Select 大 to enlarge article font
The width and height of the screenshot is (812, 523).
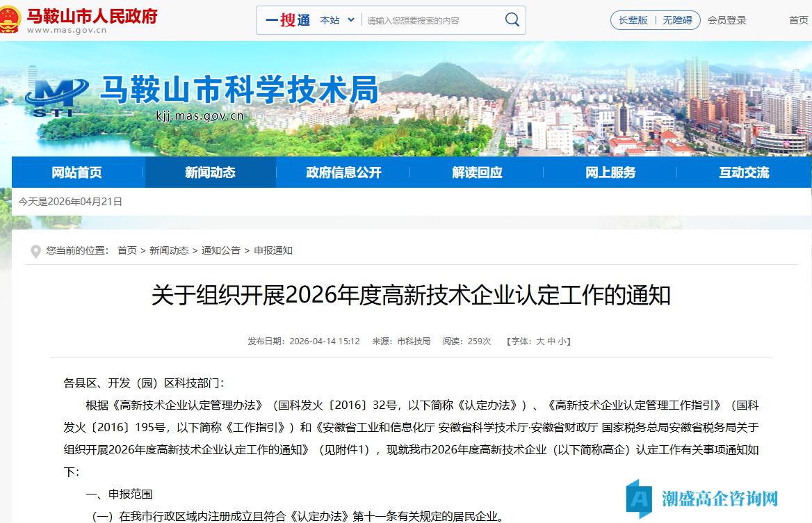point(539,341)
